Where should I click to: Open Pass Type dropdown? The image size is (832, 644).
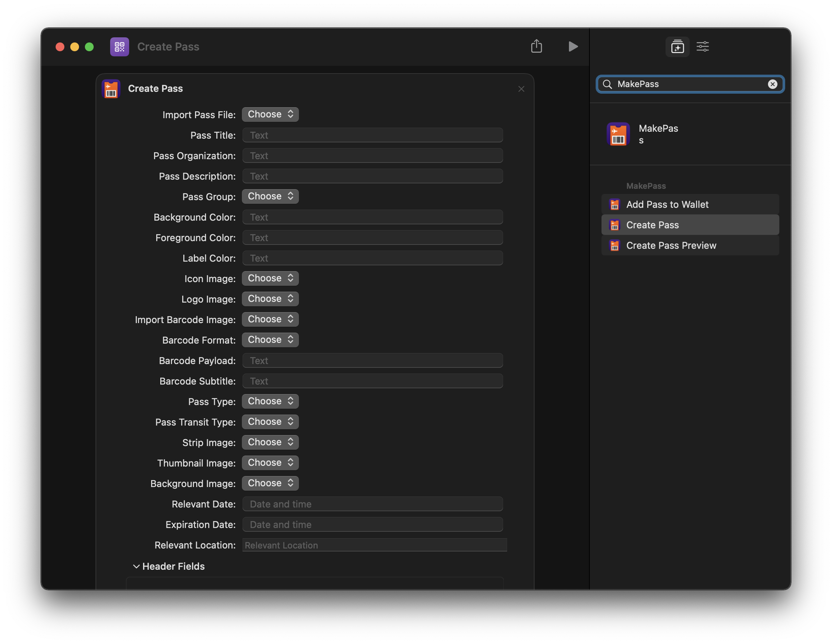click(270, 401)
